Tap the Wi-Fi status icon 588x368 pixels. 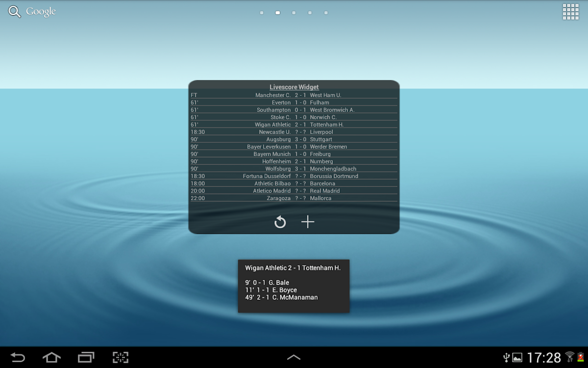[569, 357]
